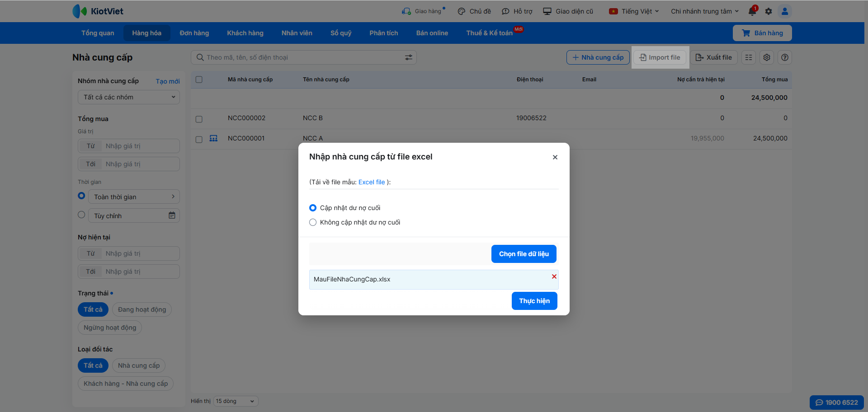This screenshot has height=412, width=868.
Task: Open the Phân tích menu
Action: point(384,33)
